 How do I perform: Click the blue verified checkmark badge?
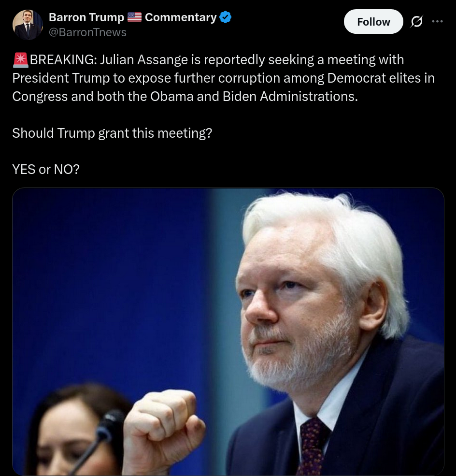pos(225,17)
